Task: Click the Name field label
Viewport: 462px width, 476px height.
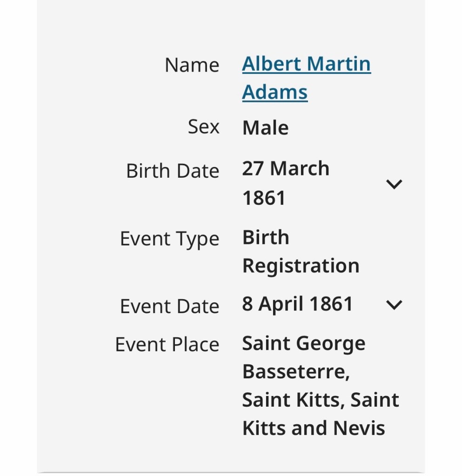Action: [192, 65]
